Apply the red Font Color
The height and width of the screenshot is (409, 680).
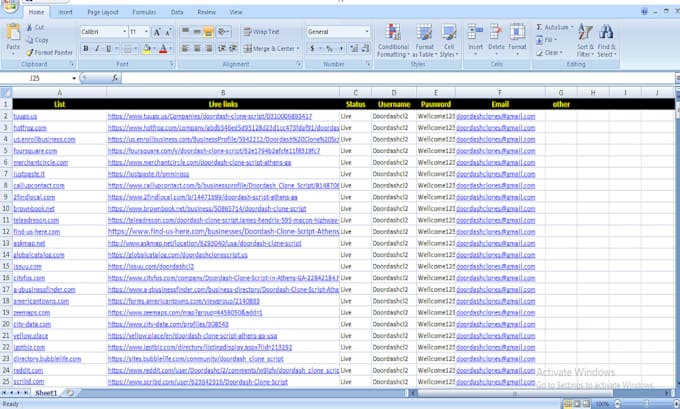coord(163,49)
